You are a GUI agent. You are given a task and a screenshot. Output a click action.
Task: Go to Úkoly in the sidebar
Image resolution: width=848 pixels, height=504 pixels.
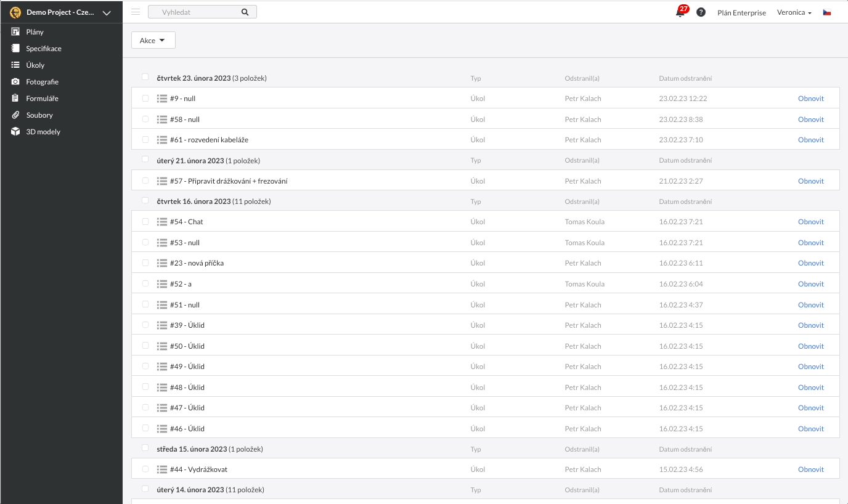click(x=35, y=65)
